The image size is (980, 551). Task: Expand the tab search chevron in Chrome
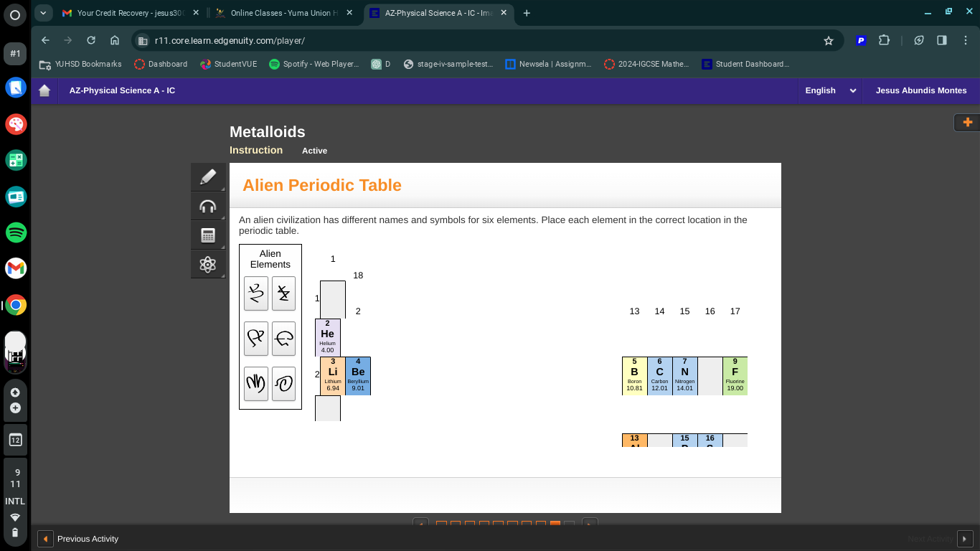coord(43,13)
